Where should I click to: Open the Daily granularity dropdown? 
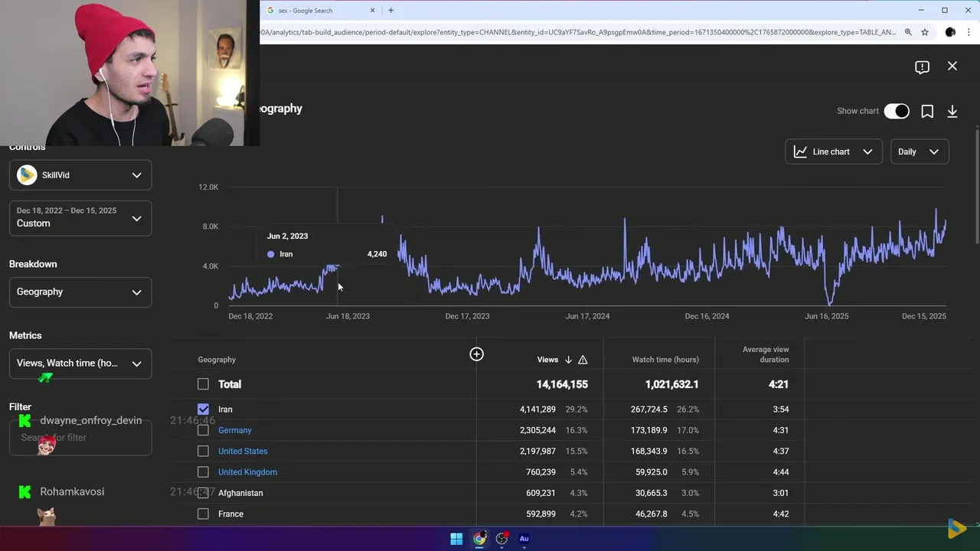click(920, 152)
